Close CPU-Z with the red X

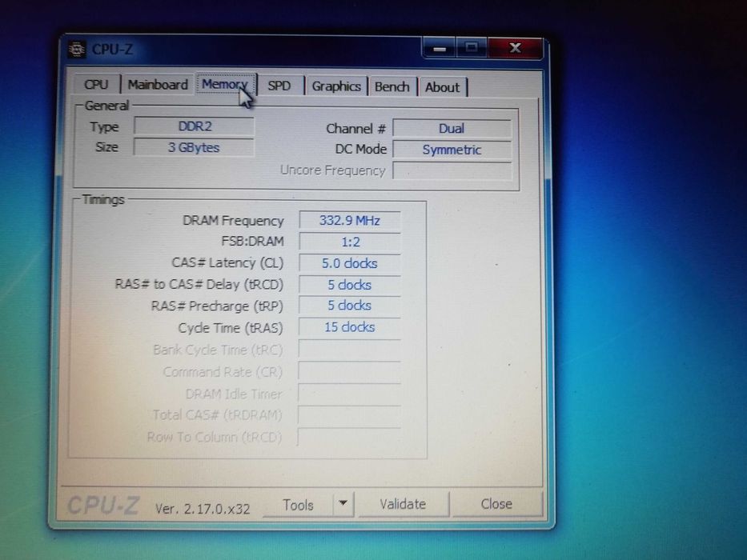[515, 48]
